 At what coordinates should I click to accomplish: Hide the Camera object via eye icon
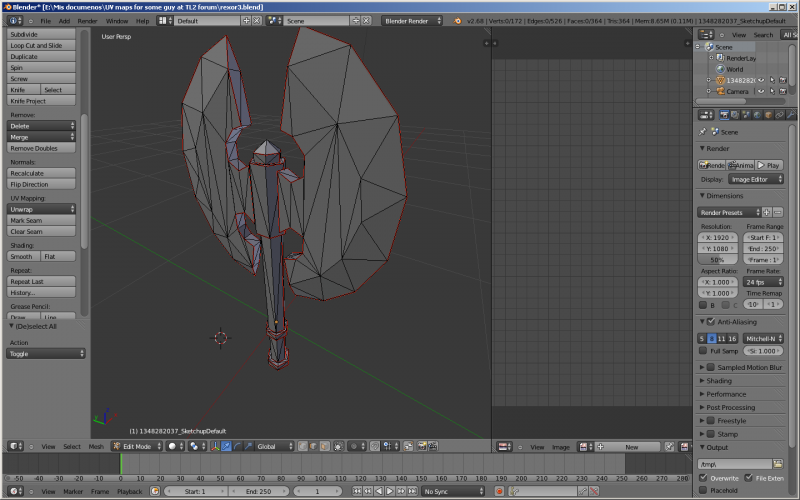[759, 91]
